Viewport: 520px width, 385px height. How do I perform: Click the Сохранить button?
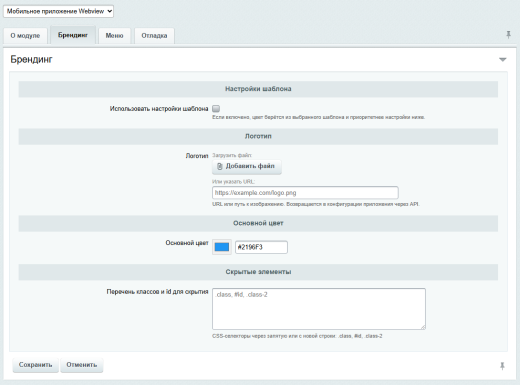(x=36, y=365)
